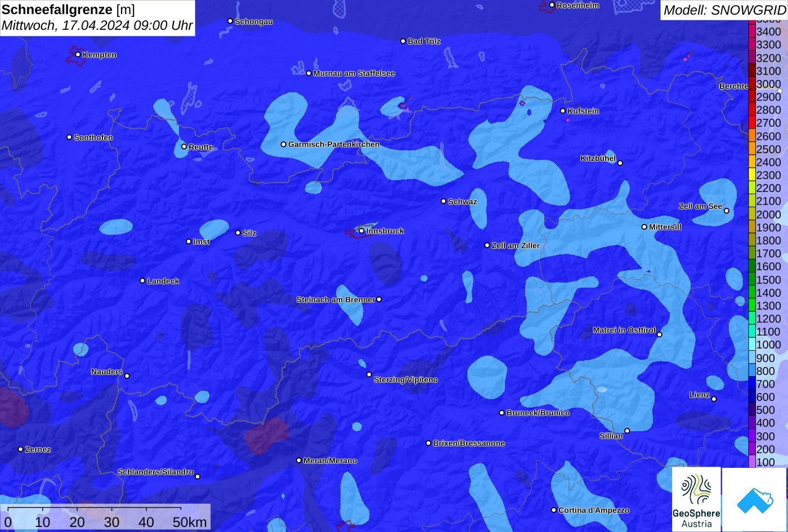Click the Zernez marker dot
This screenshot has height=532, width=788.
click(x=21, y=449)
